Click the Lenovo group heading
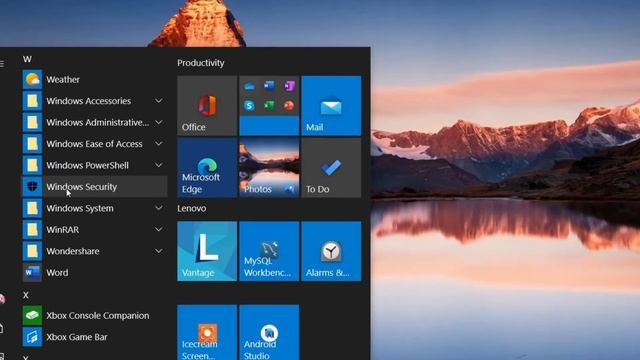This screenshot has height=360, width=640. click(192, 208)
